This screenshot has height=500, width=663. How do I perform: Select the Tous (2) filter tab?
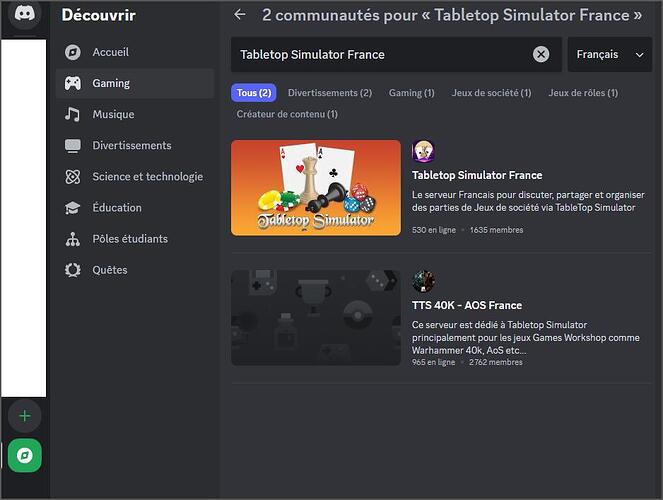(254, 93)
